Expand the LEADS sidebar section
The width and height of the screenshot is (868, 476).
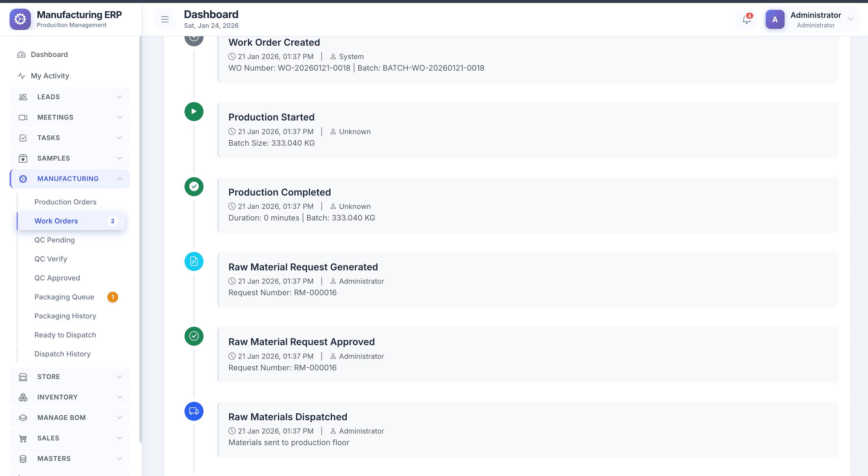click(x=70, y=97)
